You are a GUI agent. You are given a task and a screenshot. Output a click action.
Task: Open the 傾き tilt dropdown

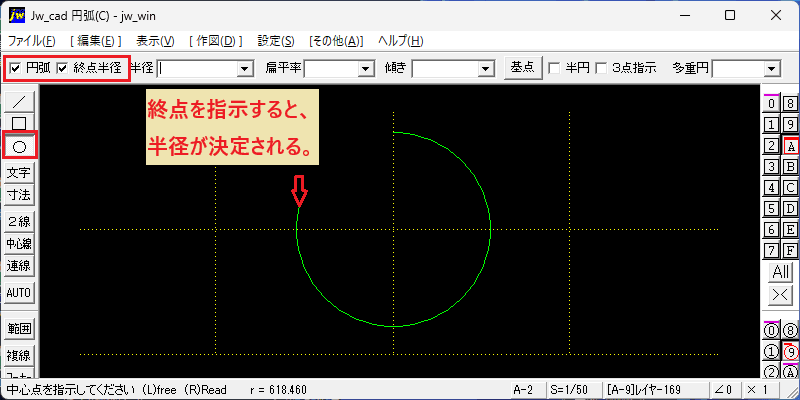486,68
